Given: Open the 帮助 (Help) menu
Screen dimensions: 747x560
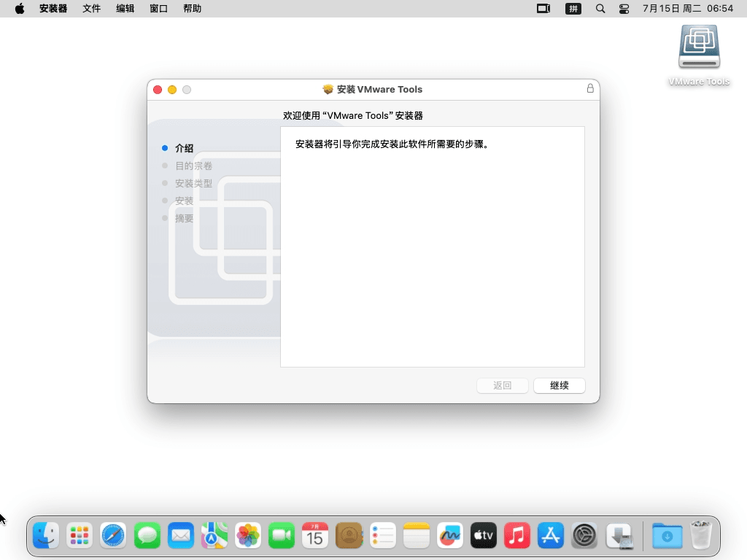Looking at the screenshot, I should (193, 9).
